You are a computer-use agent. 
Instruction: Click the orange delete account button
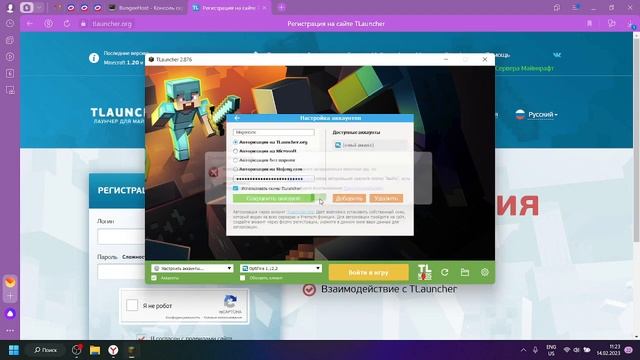point(386,198)
